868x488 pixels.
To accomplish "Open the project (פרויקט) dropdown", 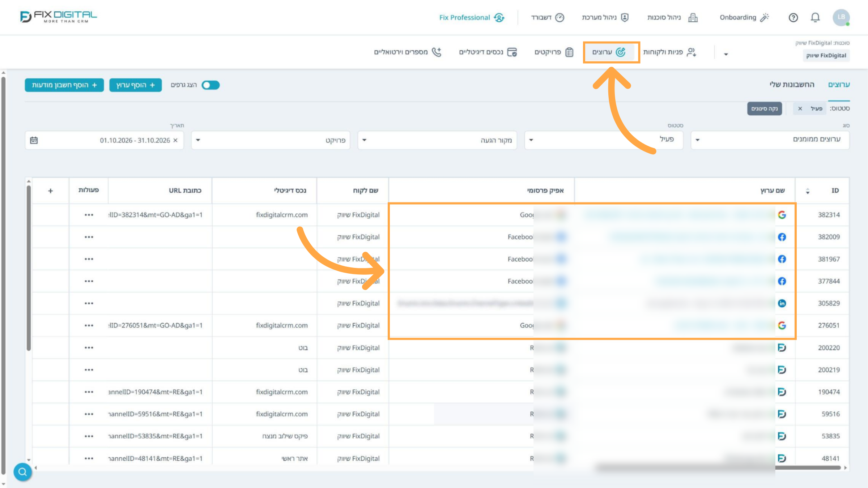I will [271, 140].
